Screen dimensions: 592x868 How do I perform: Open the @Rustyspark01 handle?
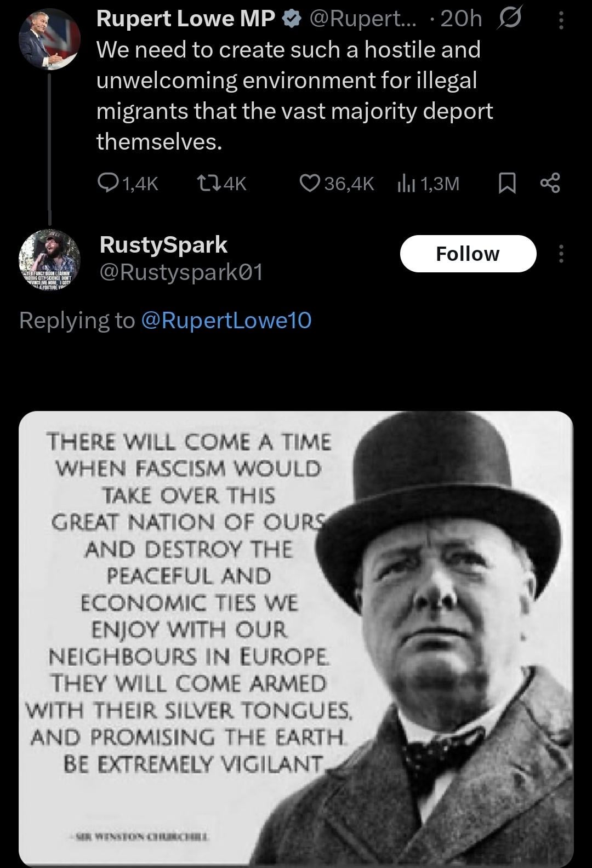181,272
